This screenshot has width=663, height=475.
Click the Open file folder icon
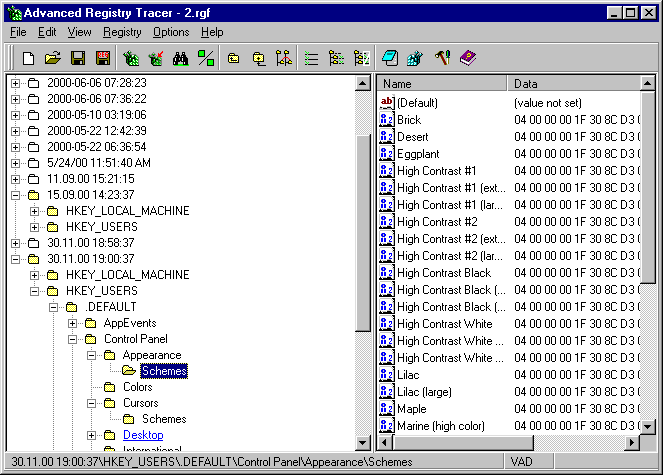click(53, 58)
